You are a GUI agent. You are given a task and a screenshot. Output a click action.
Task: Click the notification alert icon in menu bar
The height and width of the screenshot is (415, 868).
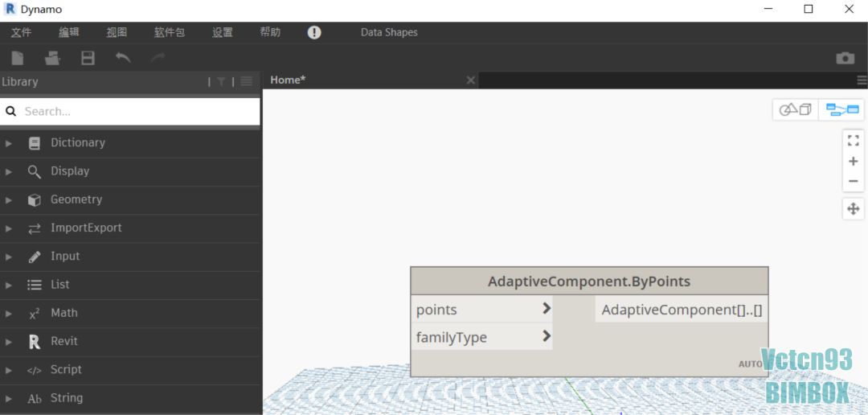(314, 32)
